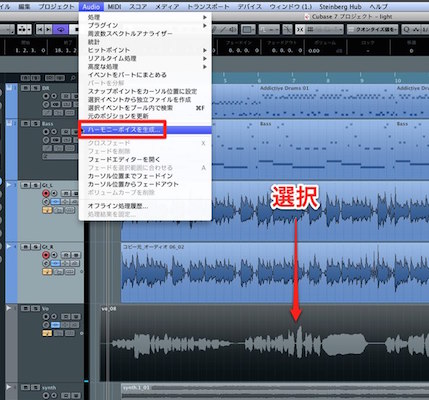The width and height of the screenshot is (429, 400).
Task: Toggle the purple cycle button in toolbar
Action: point(60,30)
